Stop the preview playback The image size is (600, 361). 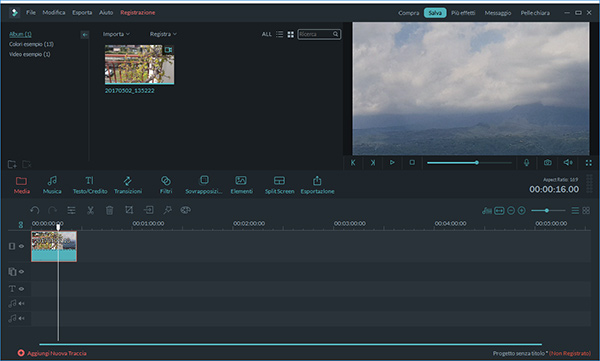point(412,163)
